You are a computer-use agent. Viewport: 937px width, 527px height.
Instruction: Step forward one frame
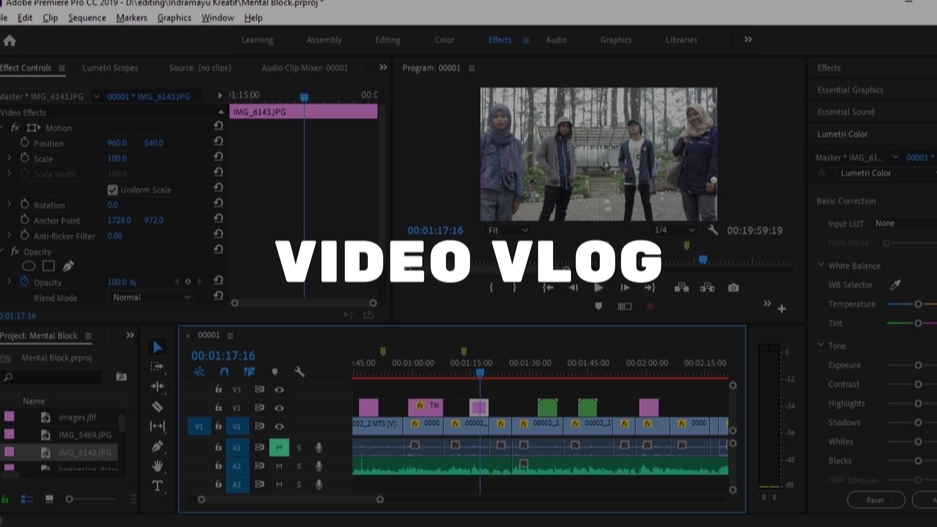[x=624, y=288]
